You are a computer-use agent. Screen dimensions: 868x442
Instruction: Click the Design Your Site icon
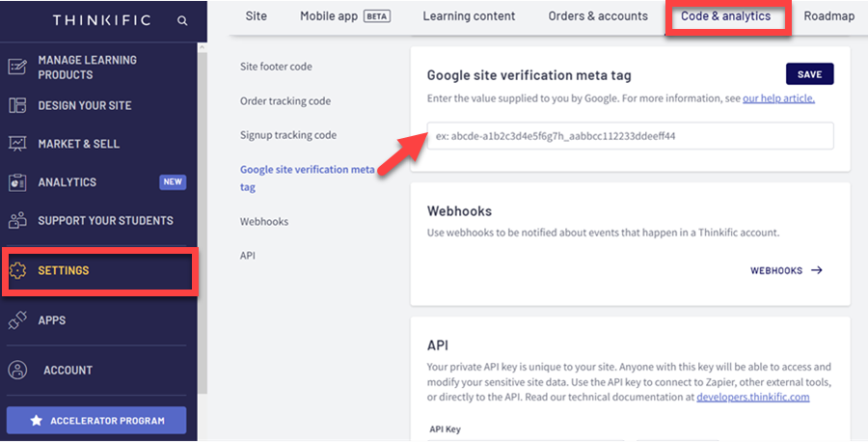[x=16, y=105]
